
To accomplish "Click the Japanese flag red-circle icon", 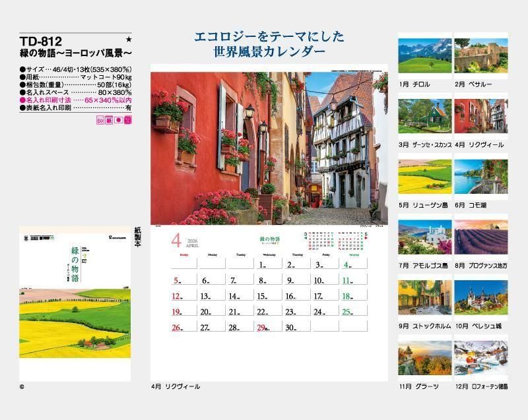I will (x=118, y=120).
